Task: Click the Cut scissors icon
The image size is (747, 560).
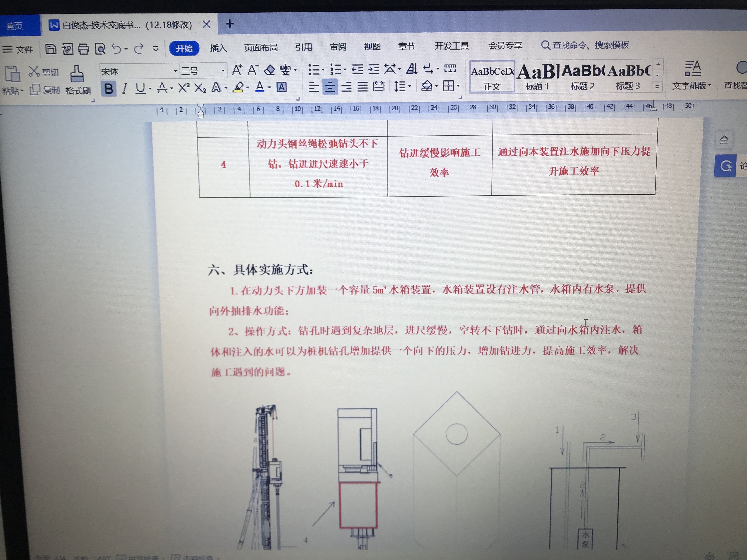Action: pyautogui.click(x=34, y=71)
